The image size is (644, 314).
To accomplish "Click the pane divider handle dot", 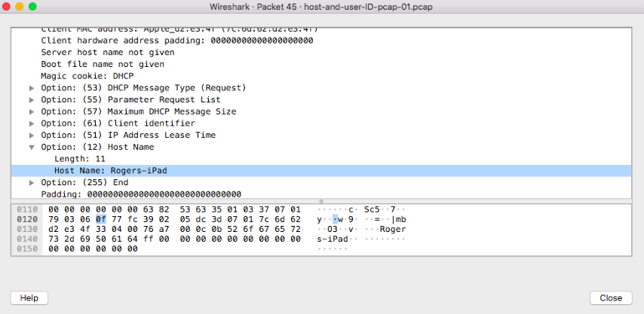I will pos(321,201).
